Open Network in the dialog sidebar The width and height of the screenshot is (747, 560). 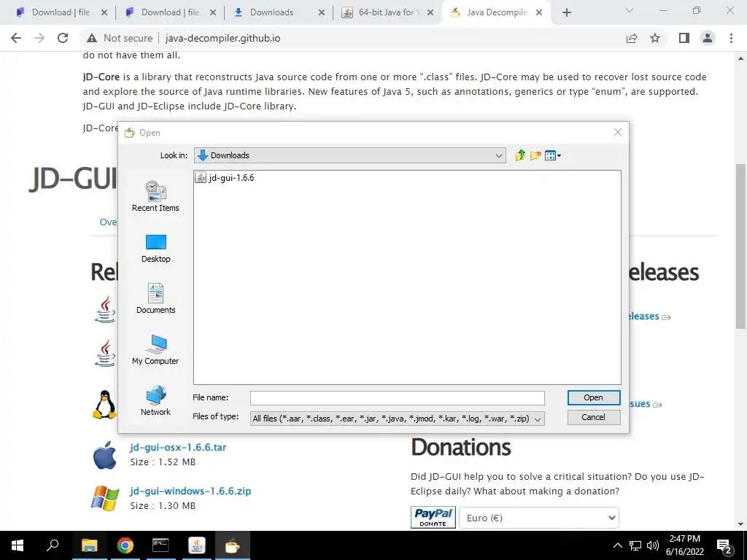click(x=156, y=400)
